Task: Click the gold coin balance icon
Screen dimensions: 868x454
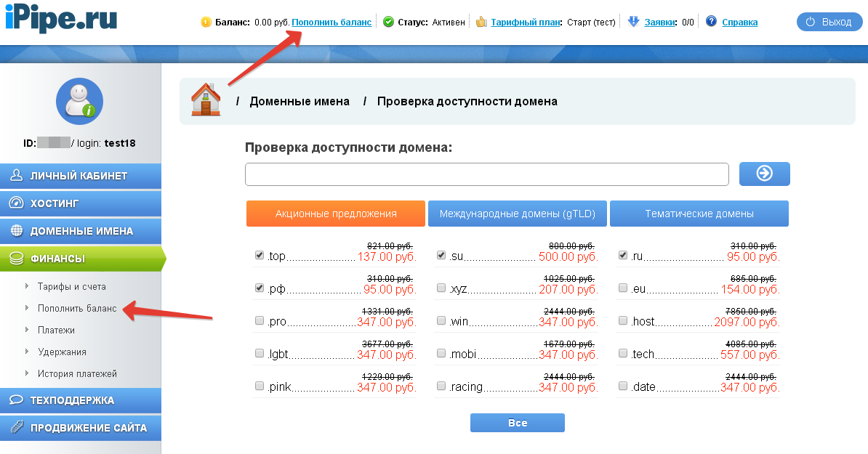Action: (206, 22)
